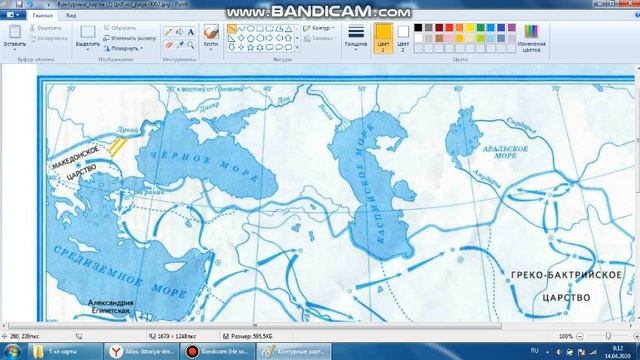This screenshot has width=640, height=360.
Task: Pick the red color swatch
Action: pos(449,28)
